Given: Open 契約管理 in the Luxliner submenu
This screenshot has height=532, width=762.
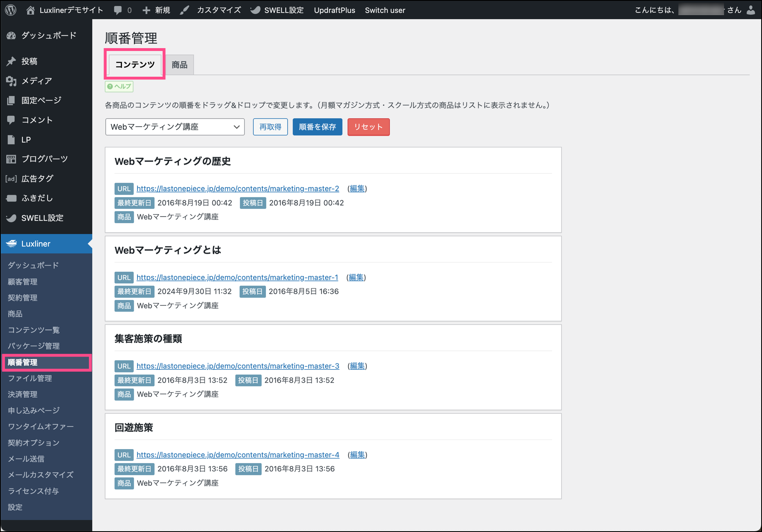Looking at the screenshot, I should pyautogui.click(x=23, y=298).
